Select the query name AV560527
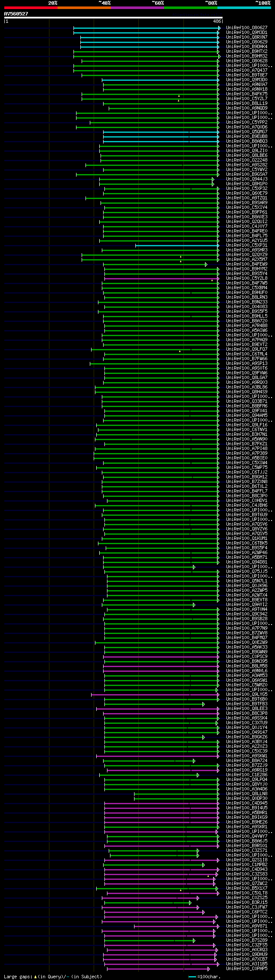 [16, 14]
